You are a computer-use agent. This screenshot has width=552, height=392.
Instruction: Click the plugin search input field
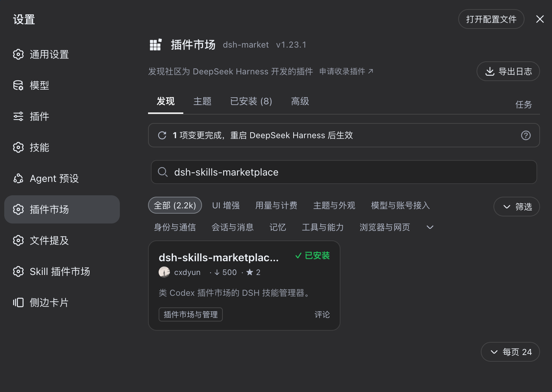click(x=344, y=172)
